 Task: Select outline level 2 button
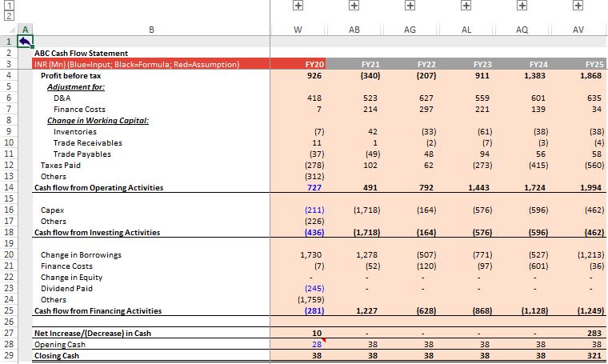pyautogui.click(x=9, y=16)
